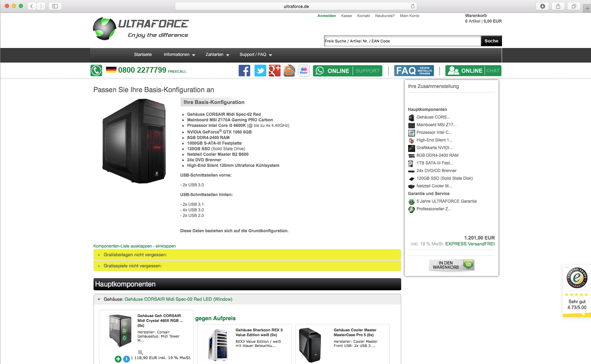The height and width of the screenshot is (364, 591).
Task: Open the Twitter social icon
Action: (260, 71)
